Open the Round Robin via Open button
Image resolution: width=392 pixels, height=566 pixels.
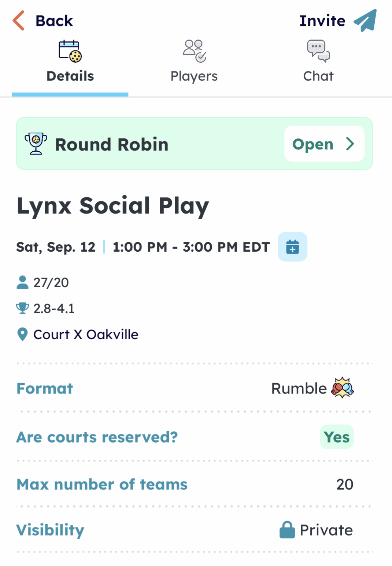click(324, 144)
